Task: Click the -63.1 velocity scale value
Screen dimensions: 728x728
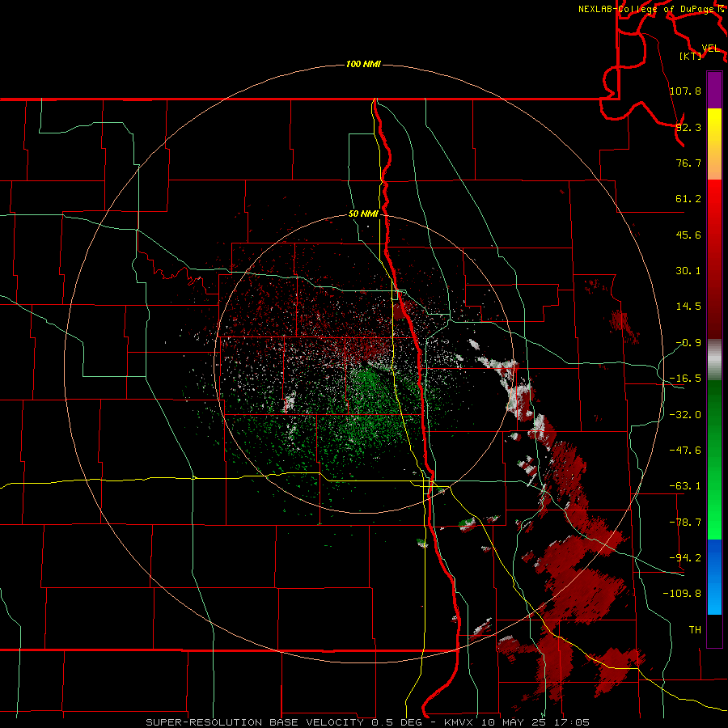Action: pos(685,486)
